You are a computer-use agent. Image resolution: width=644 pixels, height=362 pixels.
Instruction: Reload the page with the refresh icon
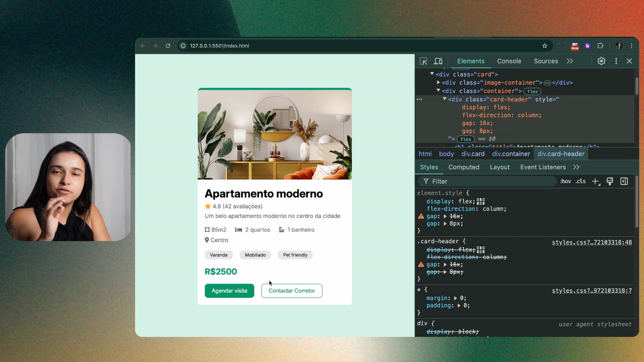[168, 46]
